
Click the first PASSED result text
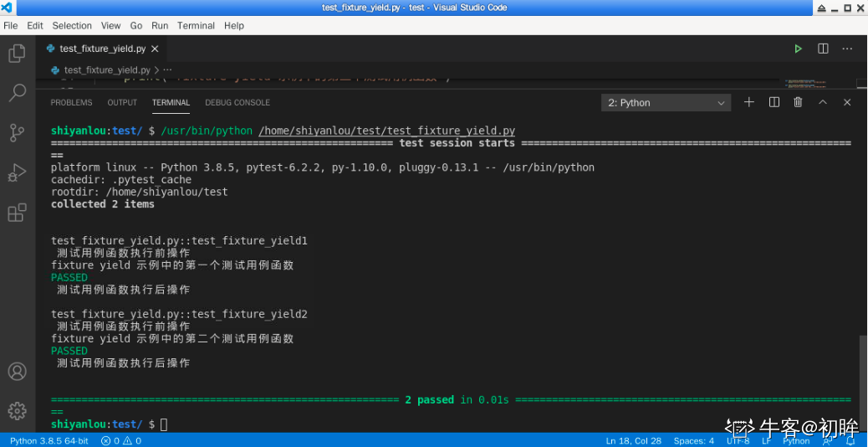tap(69, 278)
